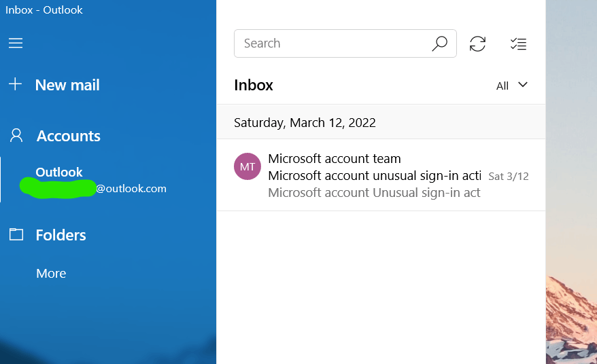Click the magnifier search icon
Image resolution: width=597 pixels, height=364 pixels.
click(439, 43)
